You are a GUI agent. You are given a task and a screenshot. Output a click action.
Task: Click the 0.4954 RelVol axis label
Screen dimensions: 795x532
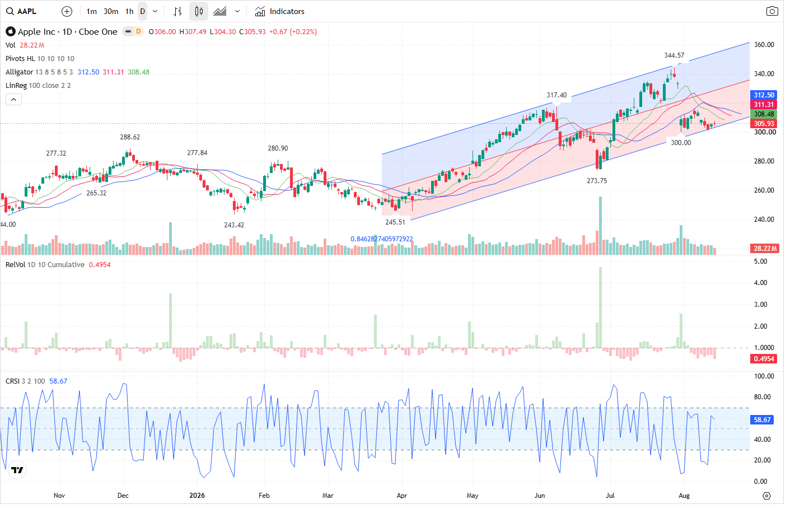coord(764,359)
